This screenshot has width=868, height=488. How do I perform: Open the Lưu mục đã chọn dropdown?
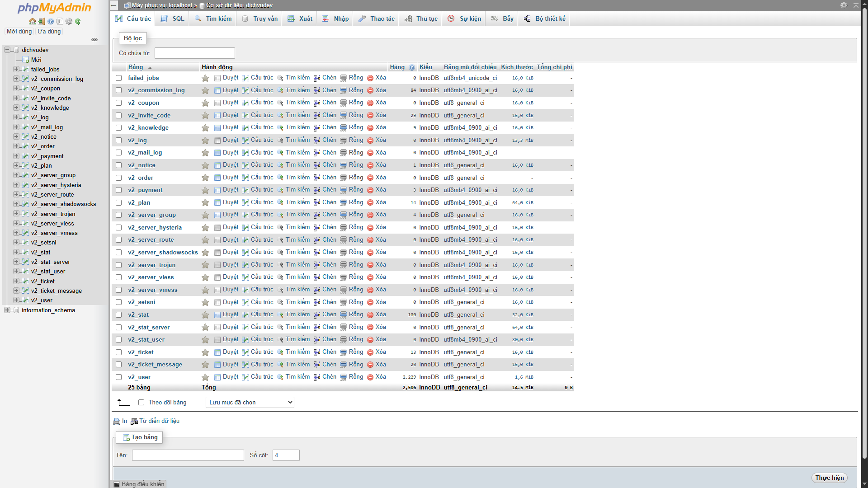tap(250, 403)
